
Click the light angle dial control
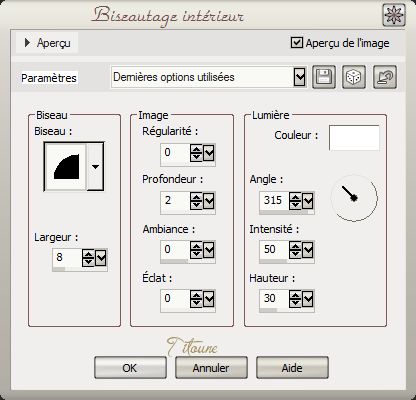point(354,198)
